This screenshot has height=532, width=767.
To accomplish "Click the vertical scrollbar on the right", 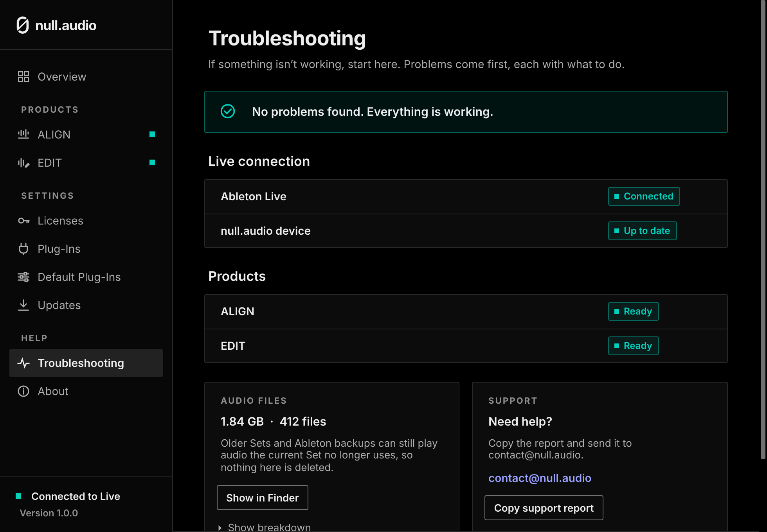I will tap(763, 230).
